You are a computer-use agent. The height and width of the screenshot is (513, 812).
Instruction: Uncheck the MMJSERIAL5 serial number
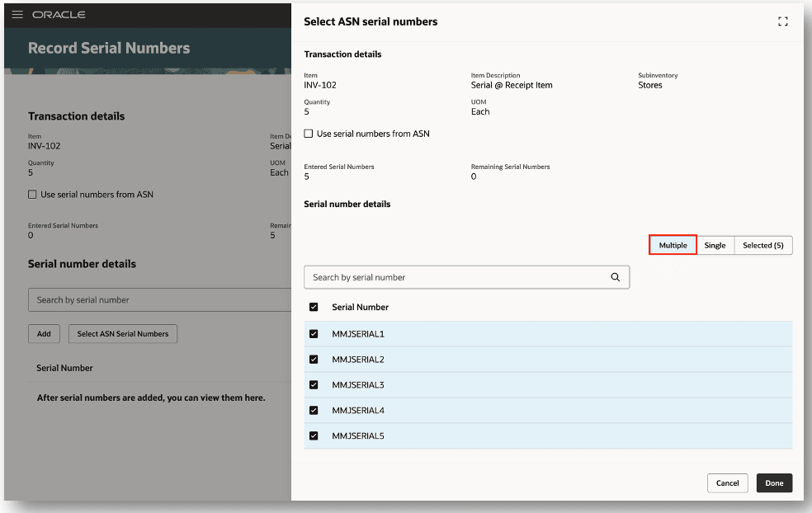314,435
